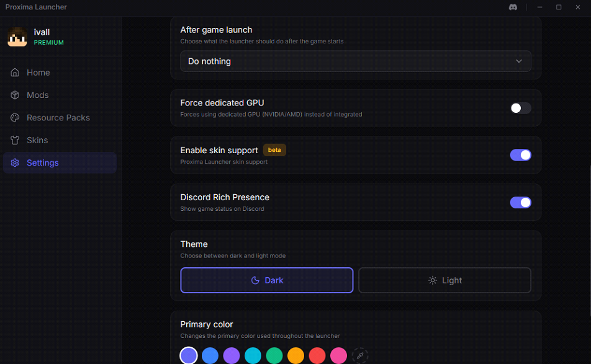
Task: Expand dropdown using the chevron arrow
Action: click(x=519, y=61)
